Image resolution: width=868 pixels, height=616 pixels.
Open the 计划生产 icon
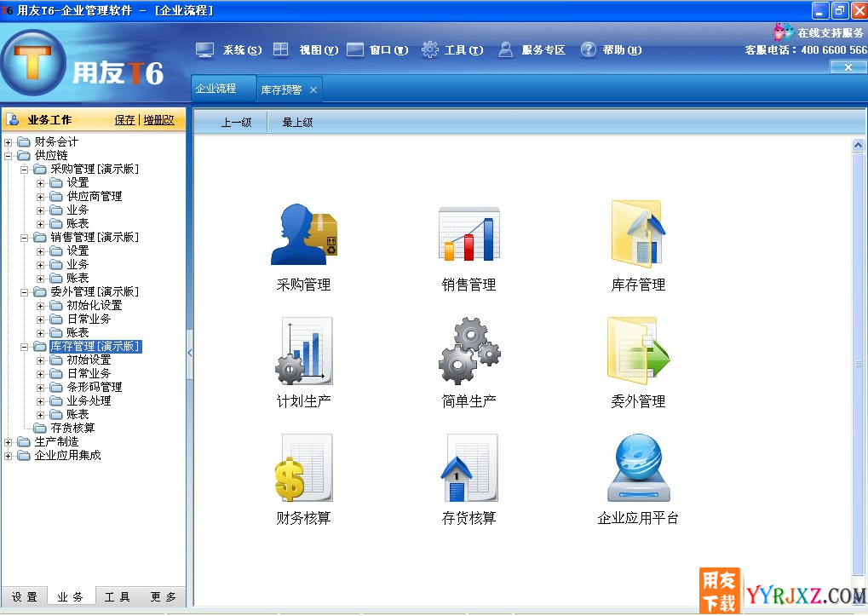point(304,351)
